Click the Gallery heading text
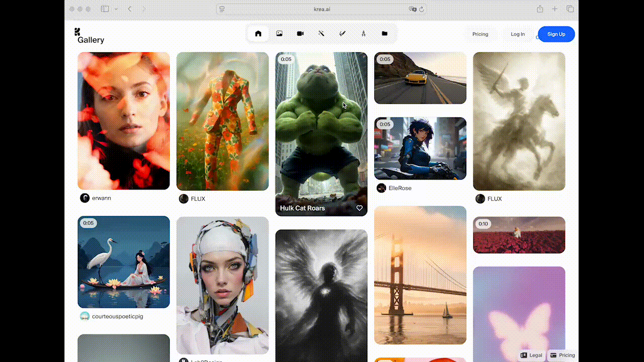Screen dimensions: 644x362 pos(91,40)
